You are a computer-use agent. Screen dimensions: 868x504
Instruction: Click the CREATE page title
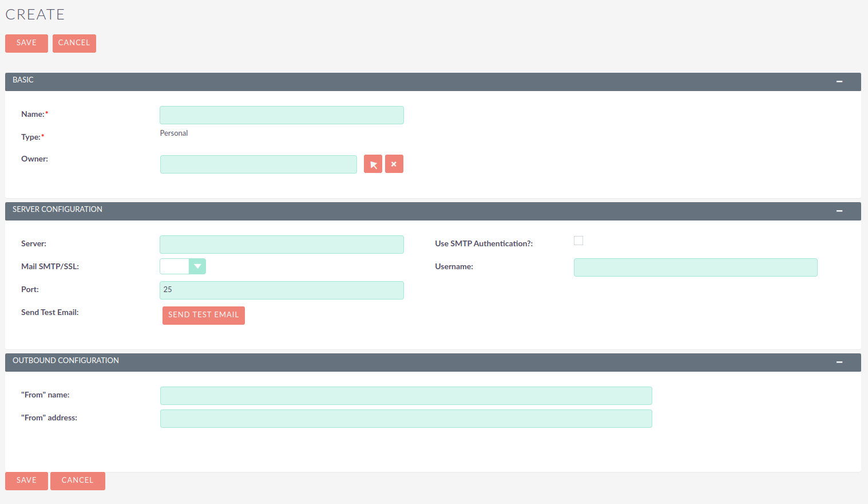pos(34,14)
